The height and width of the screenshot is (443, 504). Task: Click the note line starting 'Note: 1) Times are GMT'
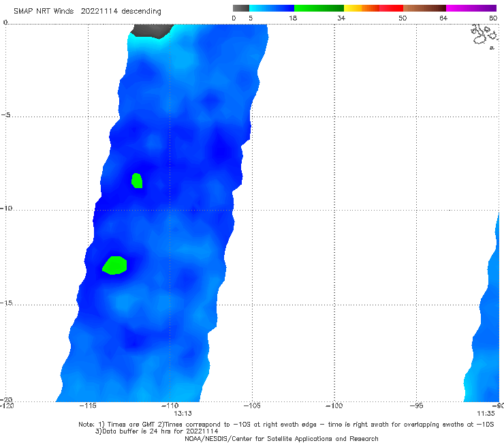[x=286, y=425]
